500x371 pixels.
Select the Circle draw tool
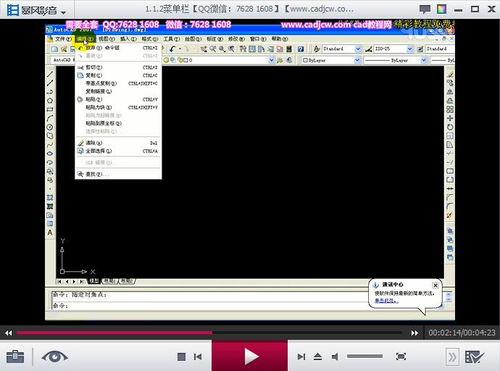pos(50,127)
